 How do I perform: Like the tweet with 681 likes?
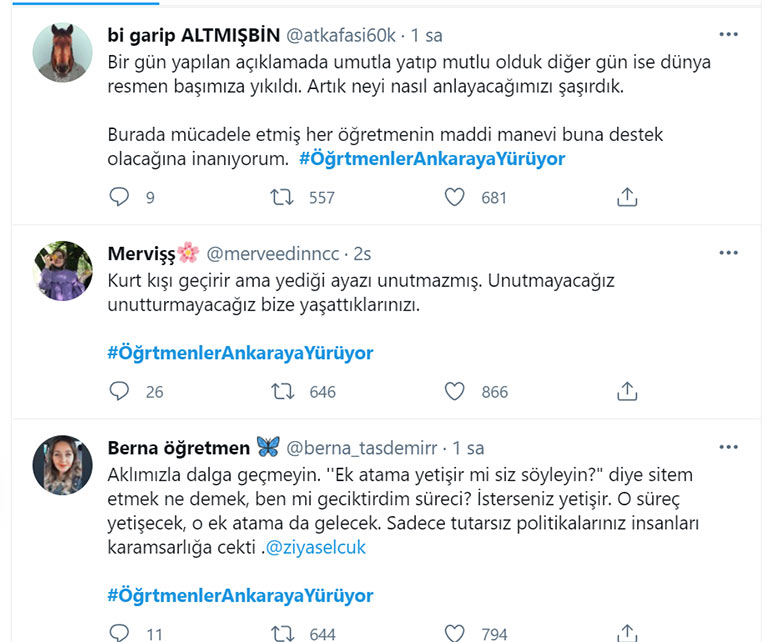tap(455, 198)
